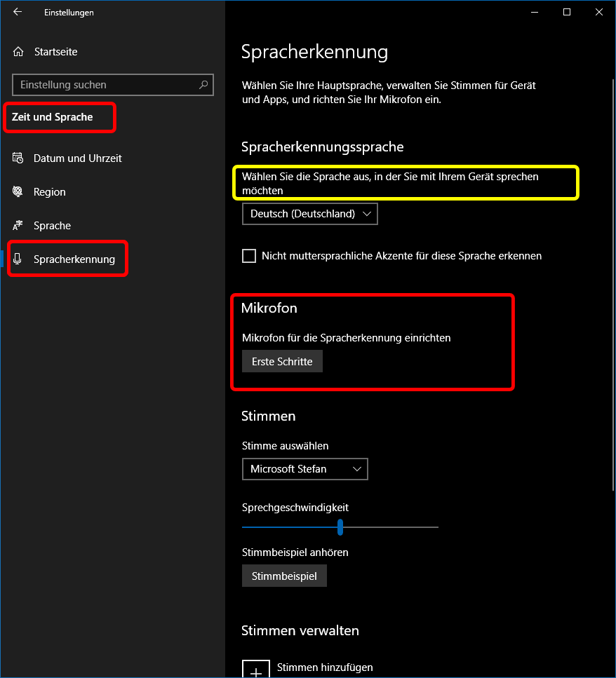This screenshot has height=678, width=616.
Task: Click the Spracherkennung microphone icon
Action: click(18, 259)
